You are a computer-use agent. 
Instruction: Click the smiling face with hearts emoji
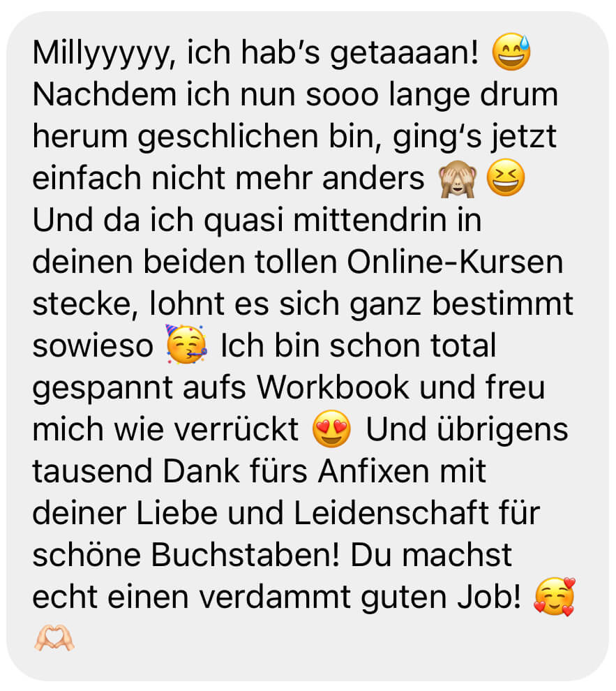(x=555, y=596)
